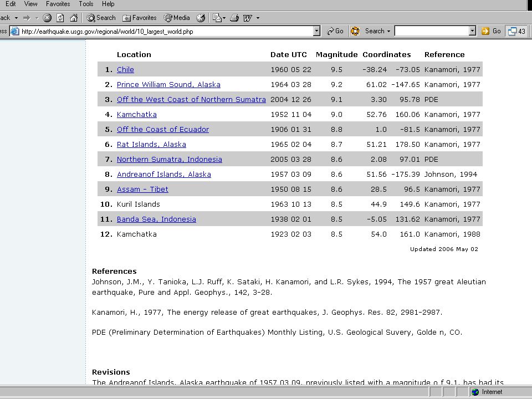Image resolution: width=532 pixels, height=399 pixels.
Task: Click the Reference column header
Action: (x=444, y=55)
